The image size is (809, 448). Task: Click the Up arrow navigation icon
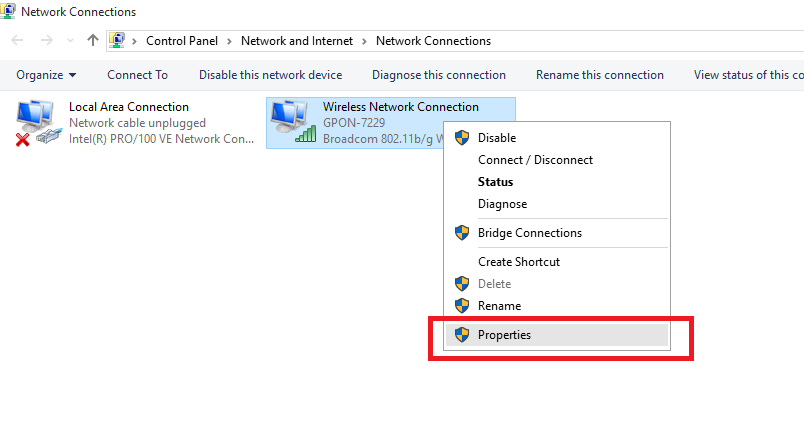coord(93,40)
